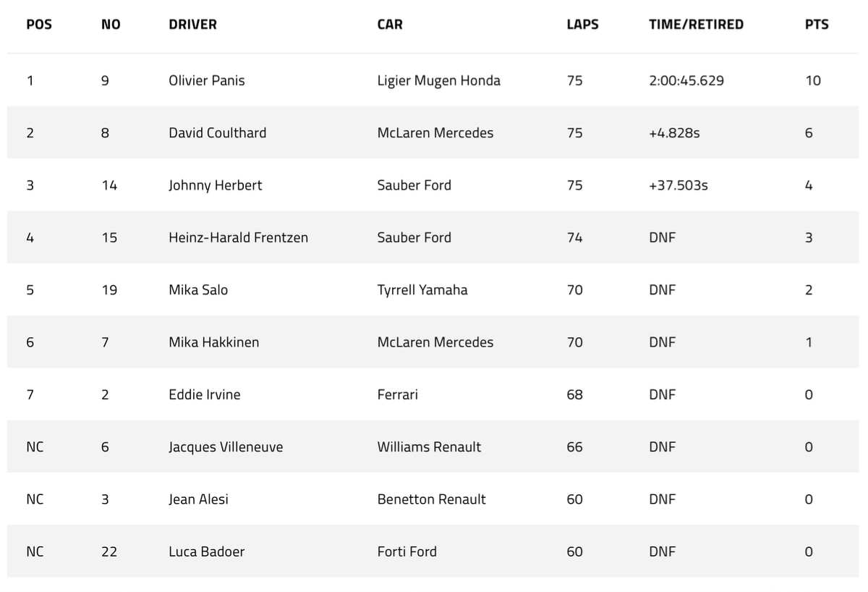Select Mika Salo in the table

click(198, 289)
